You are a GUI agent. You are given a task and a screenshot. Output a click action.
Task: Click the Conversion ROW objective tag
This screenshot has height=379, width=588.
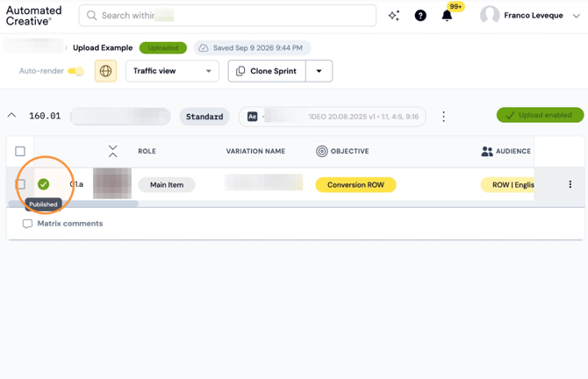point(355,185)
